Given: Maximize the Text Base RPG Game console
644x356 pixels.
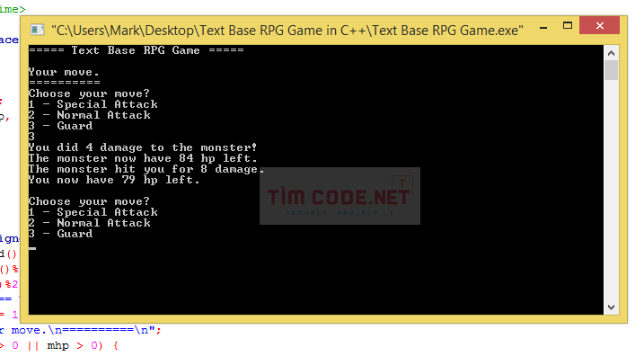Looking at the screenshot, I should (567, 25).
